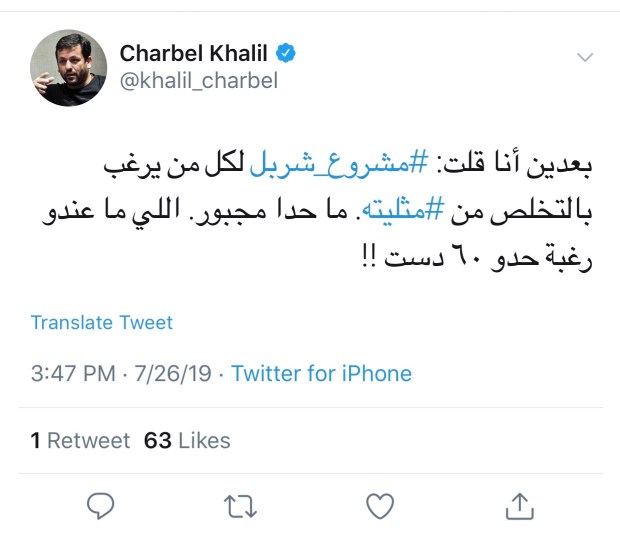
Task: Open Charbel Khalil's profile picture
Action: pyautogui.click(x=66, y=68)
